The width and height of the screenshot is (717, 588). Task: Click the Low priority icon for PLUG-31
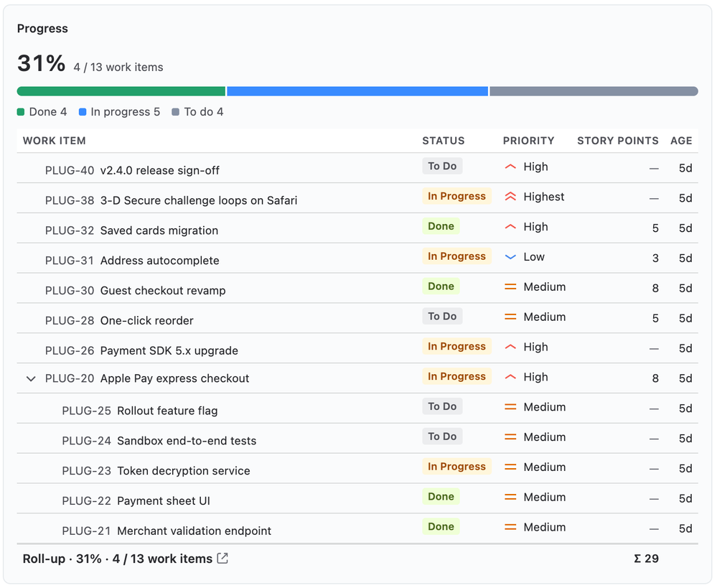[x=510, y=257]
